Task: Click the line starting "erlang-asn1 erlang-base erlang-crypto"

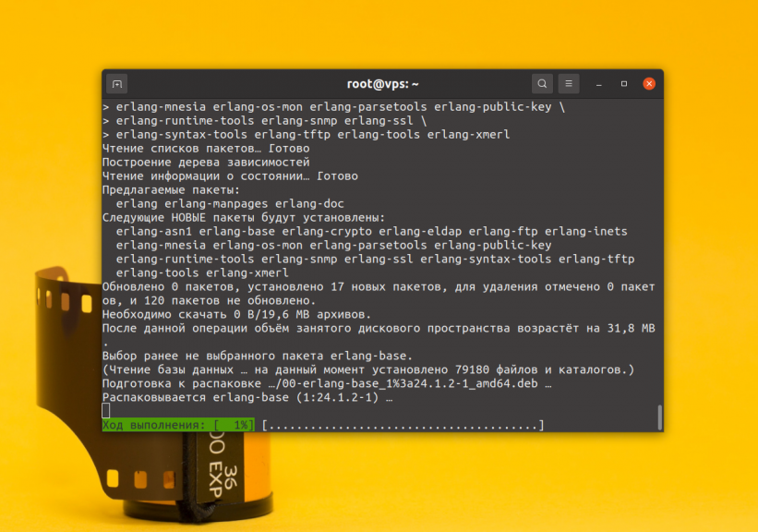Action: 372,232
